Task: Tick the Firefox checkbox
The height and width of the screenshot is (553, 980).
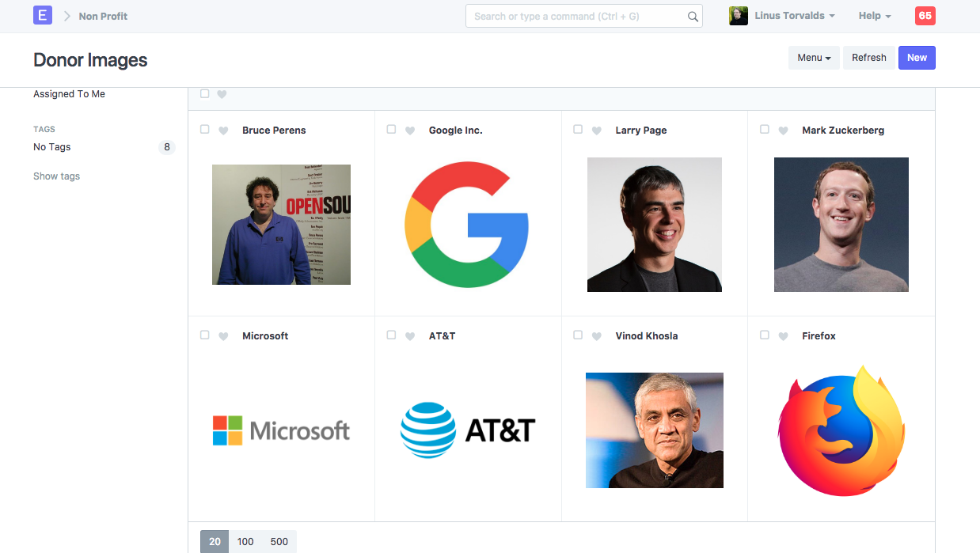Action: pos(764,335)
